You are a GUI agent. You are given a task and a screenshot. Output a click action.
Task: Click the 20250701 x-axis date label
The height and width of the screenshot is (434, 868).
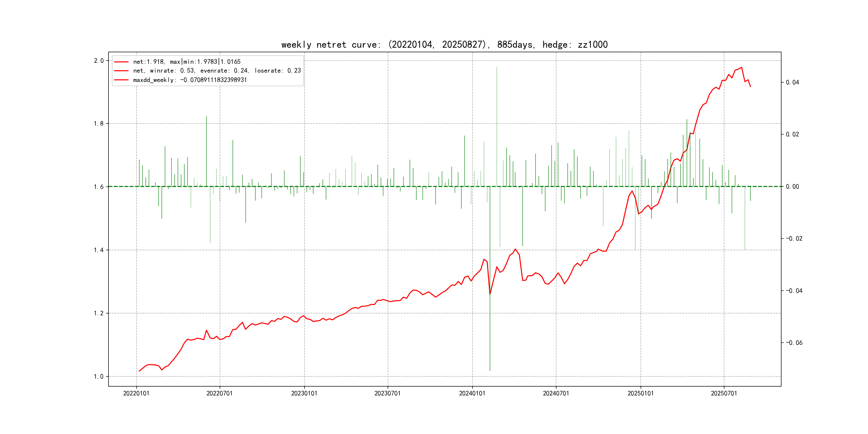click(x=724, y=393)
